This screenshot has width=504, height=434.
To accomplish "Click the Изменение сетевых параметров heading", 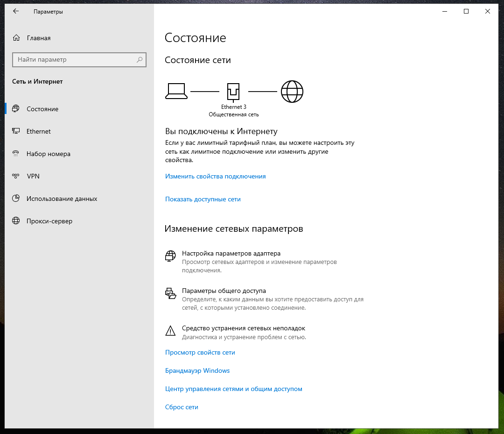I will click(234, 229).
